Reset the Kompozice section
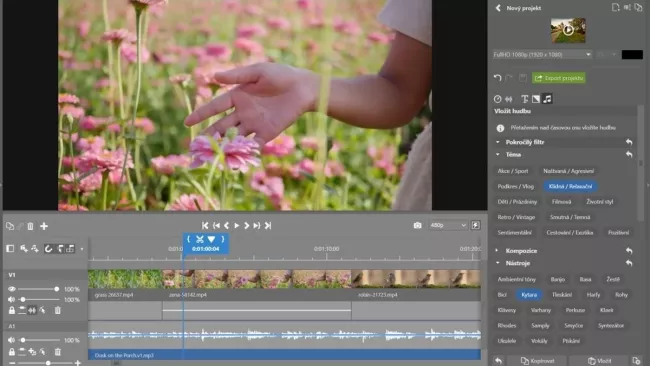The image size is (650, 366). [629, 251]
